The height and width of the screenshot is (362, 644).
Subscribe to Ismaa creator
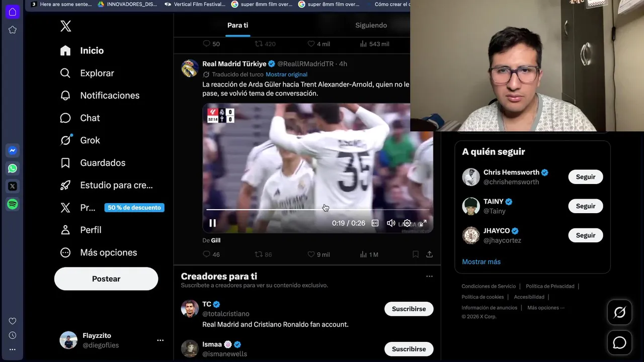pos(409,349)
